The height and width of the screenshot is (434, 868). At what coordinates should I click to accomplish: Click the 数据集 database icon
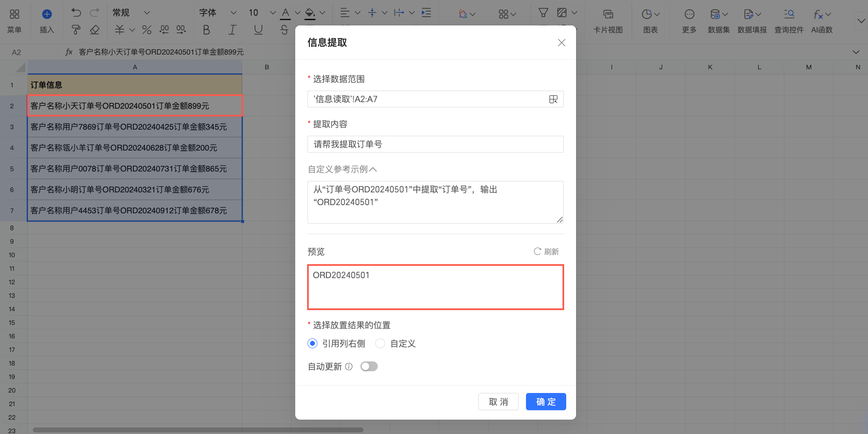tap(715, 14)
